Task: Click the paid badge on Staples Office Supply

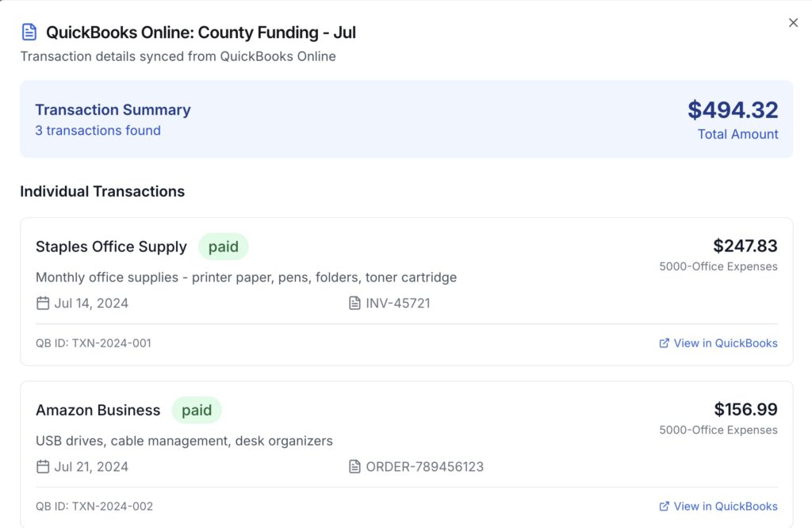Action: click(223, 247)
